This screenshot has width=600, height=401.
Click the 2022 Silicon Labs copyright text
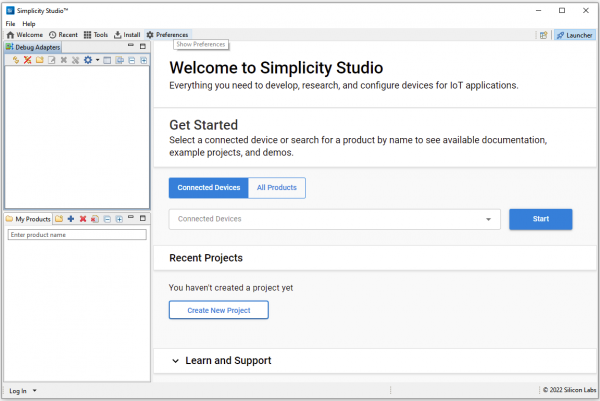click(x=569, y=390)
